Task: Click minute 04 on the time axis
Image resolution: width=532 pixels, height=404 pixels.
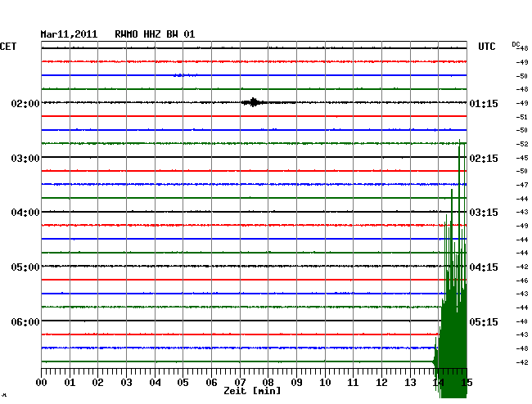Action: tap(155, 382)
